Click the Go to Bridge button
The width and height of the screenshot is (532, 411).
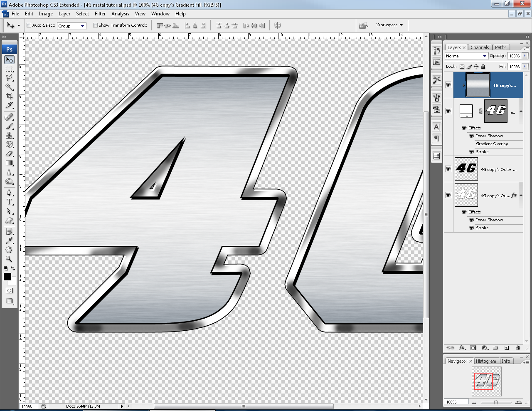[364, 25]
